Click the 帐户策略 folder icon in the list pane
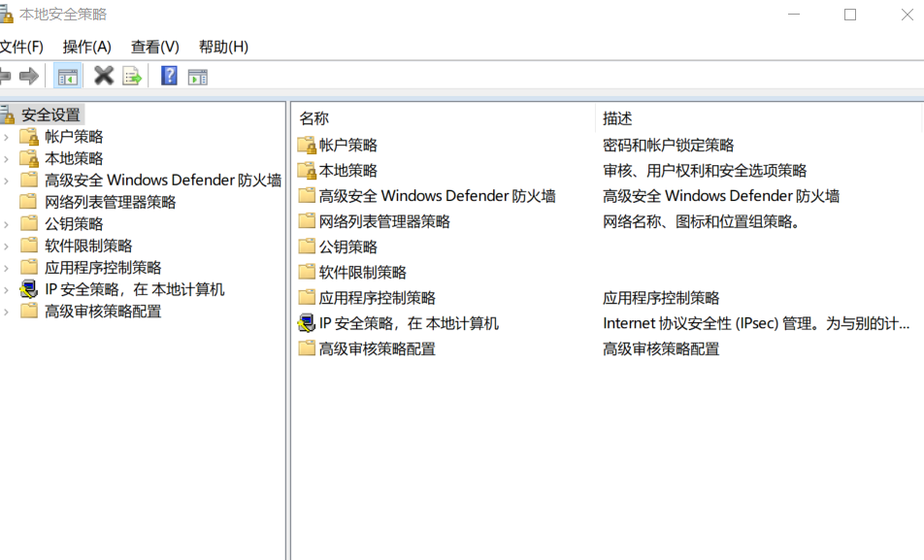Image resolution: width=924 pixels, height=560 pixels. 307,145
